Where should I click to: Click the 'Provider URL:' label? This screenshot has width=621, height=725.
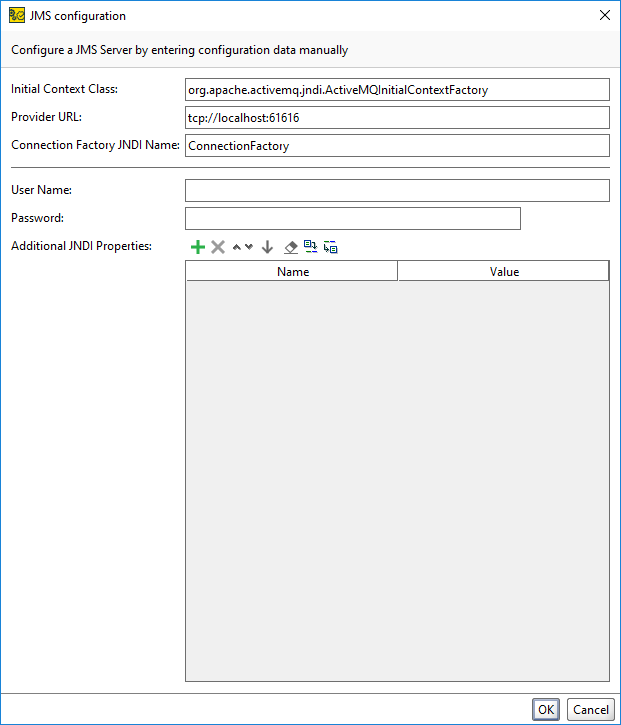(46, 117)
